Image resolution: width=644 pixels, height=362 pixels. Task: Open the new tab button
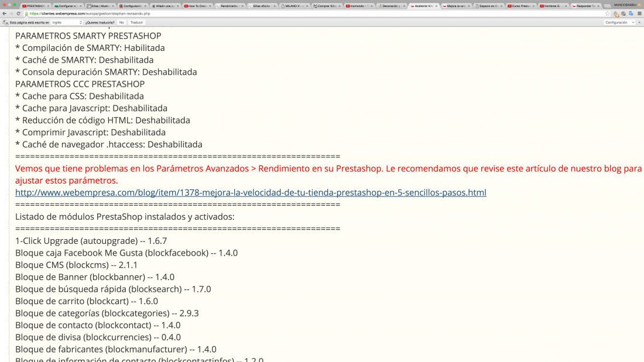point(607,6)
